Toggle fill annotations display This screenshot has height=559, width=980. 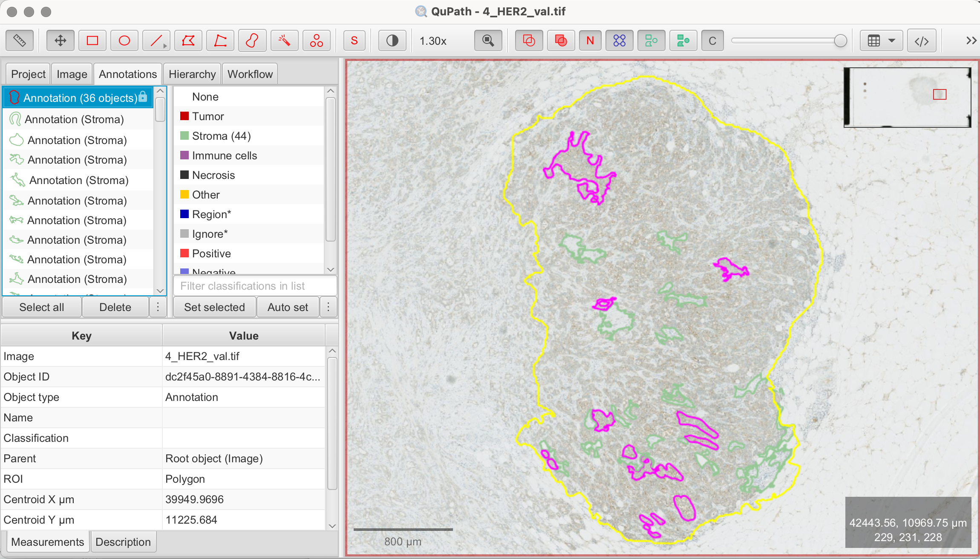tap(561, 41)
